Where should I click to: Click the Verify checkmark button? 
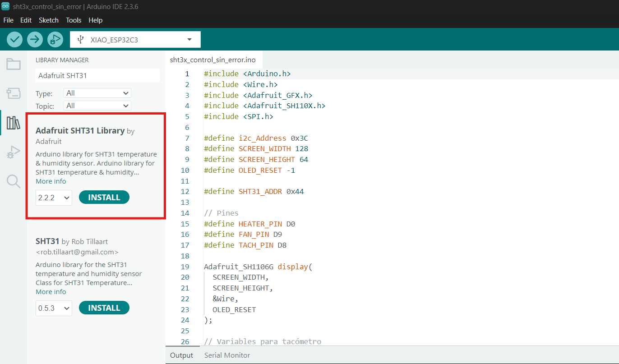point(14,39)
